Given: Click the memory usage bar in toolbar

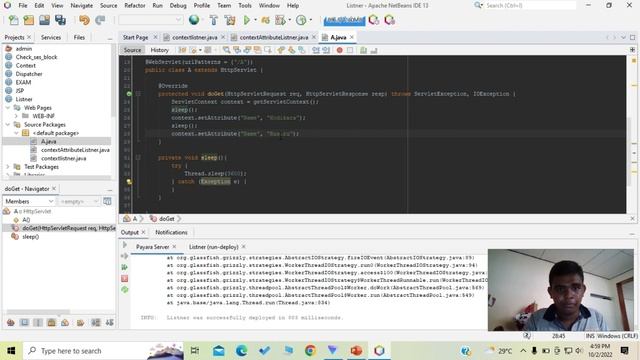Looking at the screenshot, I should pyautogui.click(x=344, y=20).
